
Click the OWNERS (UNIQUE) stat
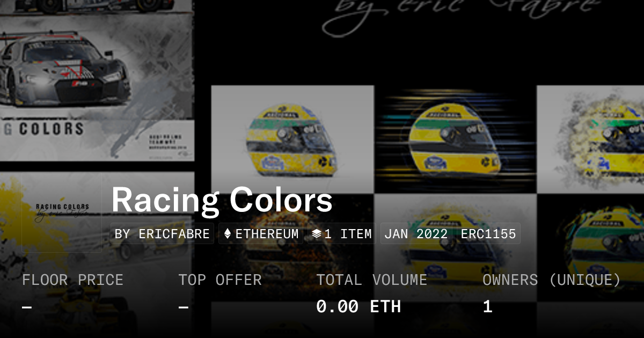click(552, 293)
